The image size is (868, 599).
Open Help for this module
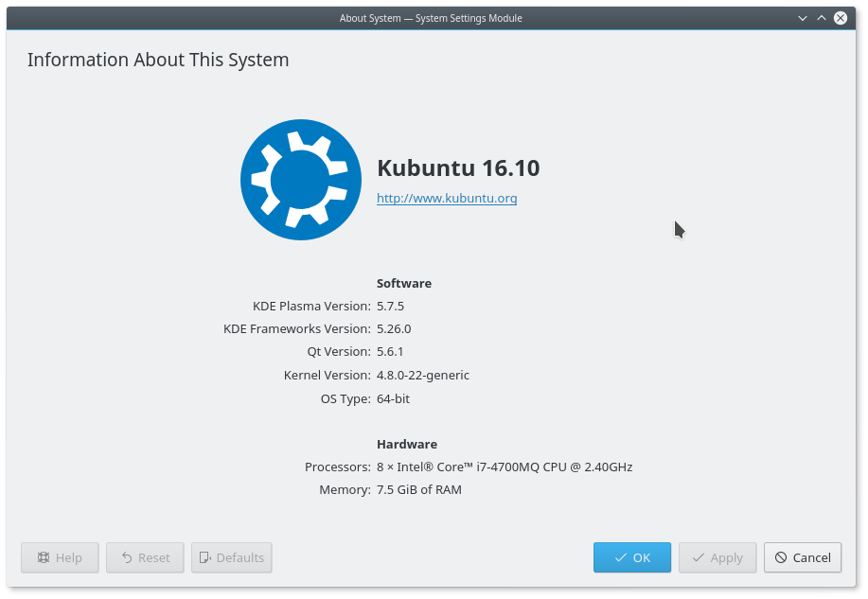point(60,557)
